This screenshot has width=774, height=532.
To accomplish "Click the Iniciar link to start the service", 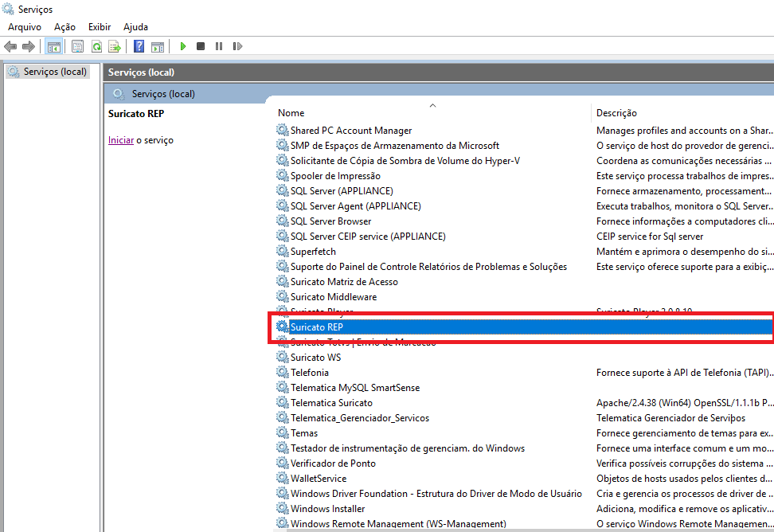I will click(121, 140).
